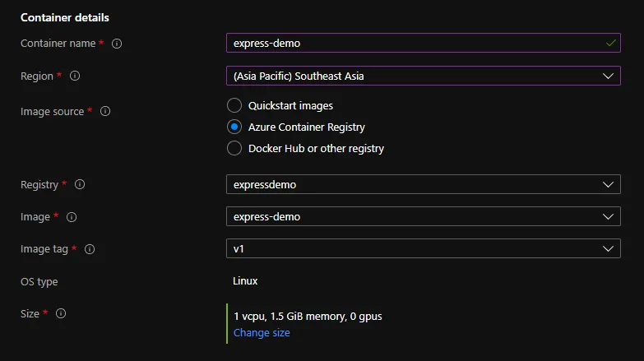Click info icon next to Size label
This screenshot has height=361, width=644.
click(x=61, y=313)
